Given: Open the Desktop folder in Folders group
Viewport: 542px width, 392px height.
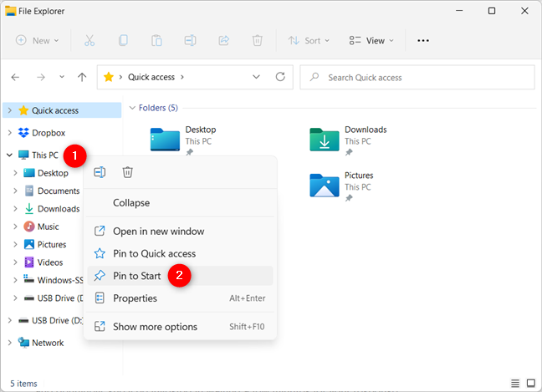Looking at the screenshot, I should (x=183, y=141).
